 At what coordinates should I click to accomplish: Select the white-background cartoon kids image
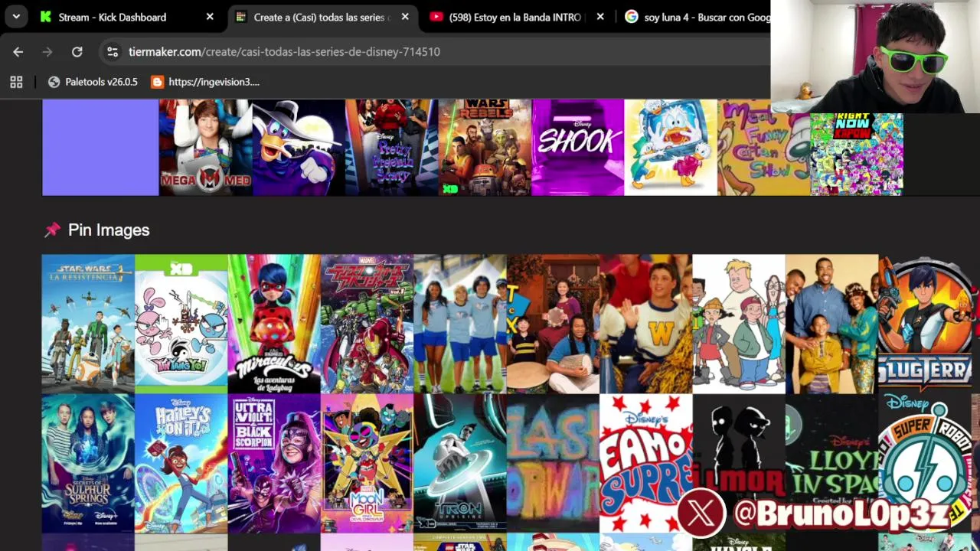[739, 324]
